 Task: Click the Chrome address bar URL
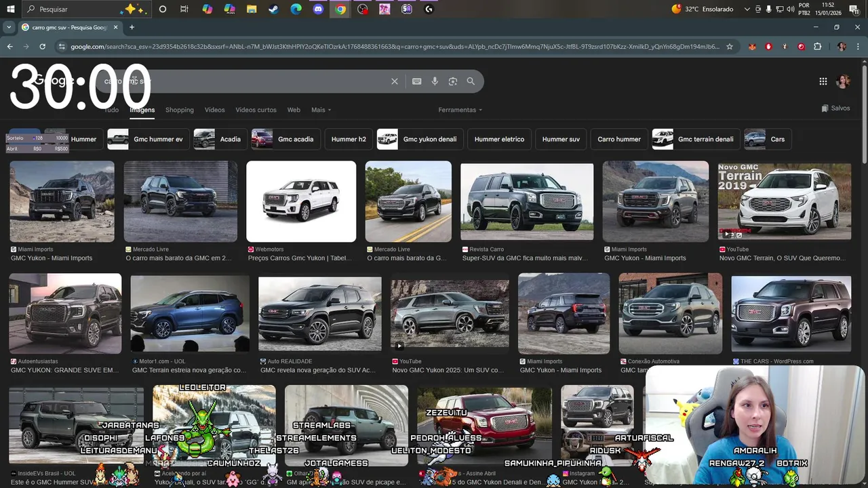[395, 47]
